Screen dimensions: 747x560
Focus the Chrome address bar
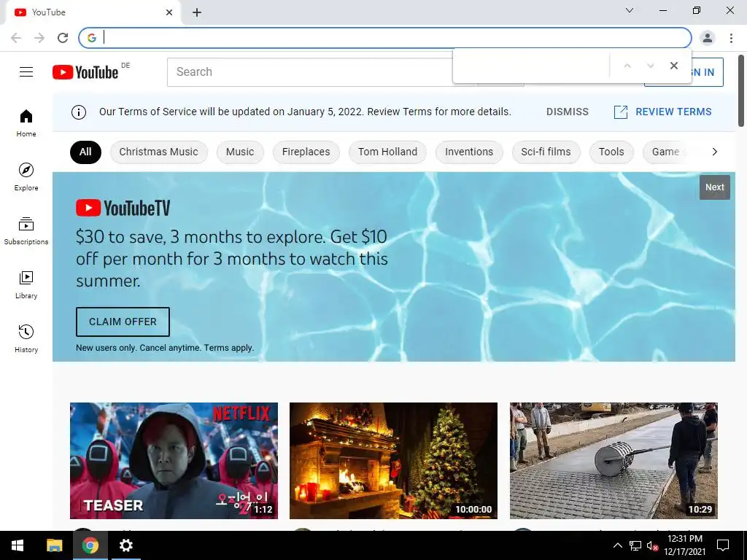pos(385,38)
